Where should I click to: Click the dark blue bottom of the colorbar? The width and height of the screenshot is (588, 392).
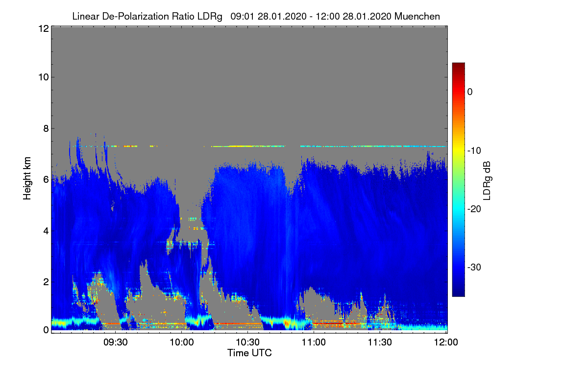[x=458, y=293]
